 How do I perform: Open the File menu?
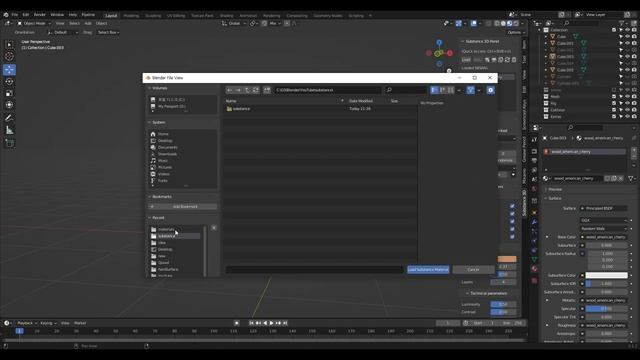(15, 15)
